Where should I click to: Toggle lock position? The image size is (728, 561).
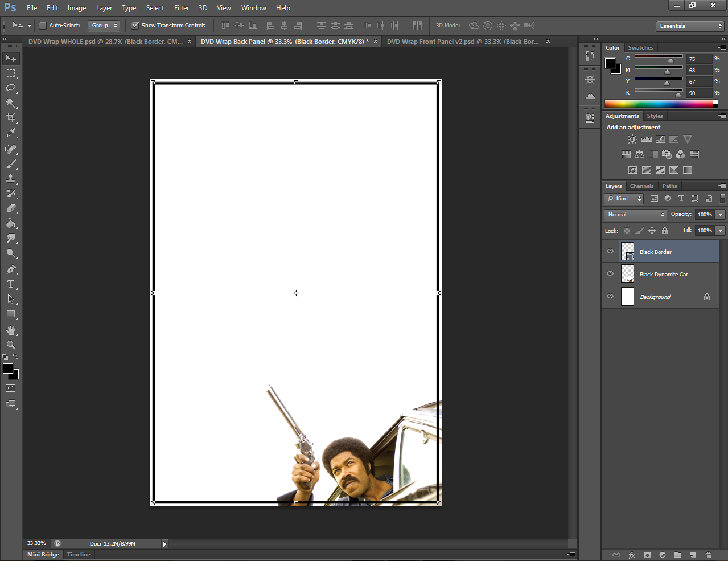click(x=652, y=231)
